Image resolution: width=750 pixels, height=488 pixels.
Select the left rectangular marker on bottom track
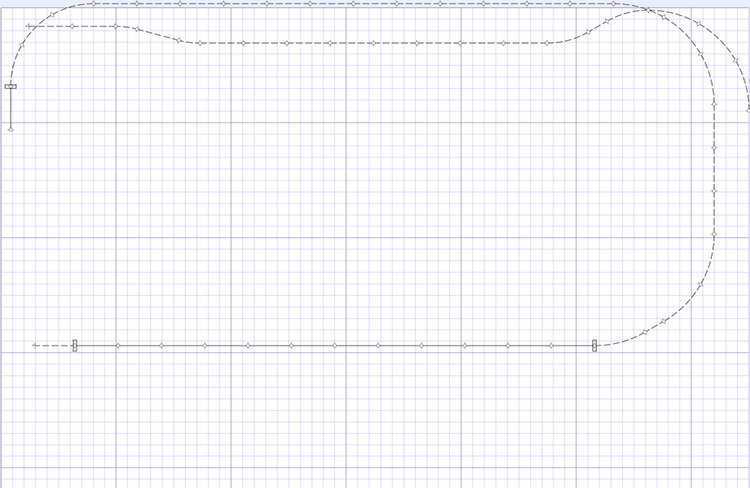75,346
